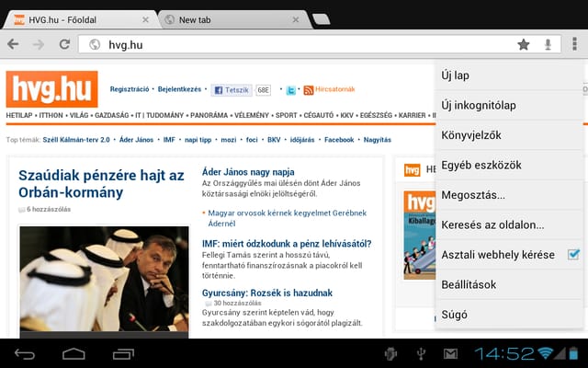Open a new tab with the tab button
The image size is (588, 368).
[x=322, y=19]
